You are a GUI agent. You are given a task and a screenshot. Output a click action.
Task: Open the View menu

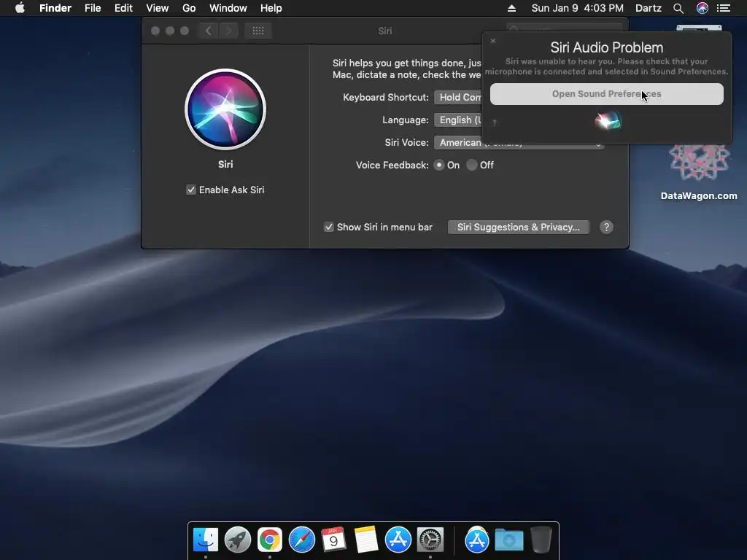[158, 8]
